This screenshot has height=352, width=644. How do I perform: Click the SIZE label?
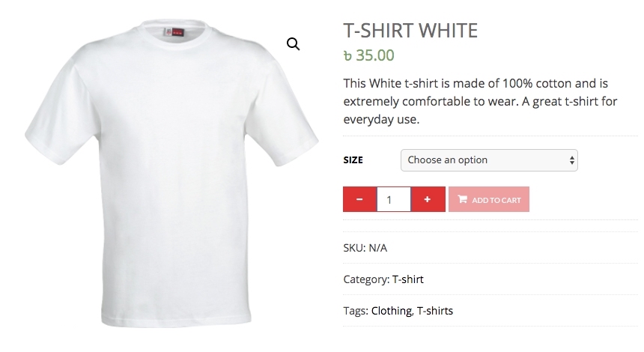[x=353, y=160]
